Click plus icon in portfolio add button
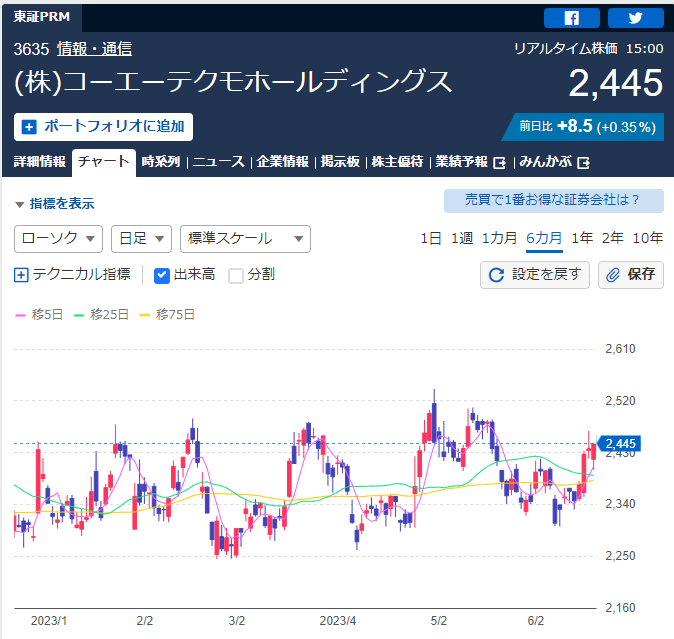Viewport: 674px width, 639px height. click(29, 127)
